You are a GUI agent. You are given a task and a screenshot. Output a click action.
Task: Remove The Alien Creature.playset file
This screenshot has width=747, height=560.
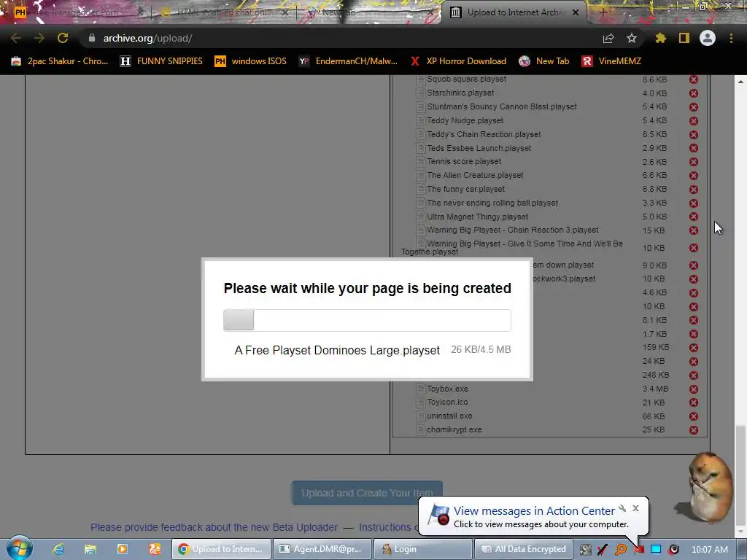(x=694, y=176)
